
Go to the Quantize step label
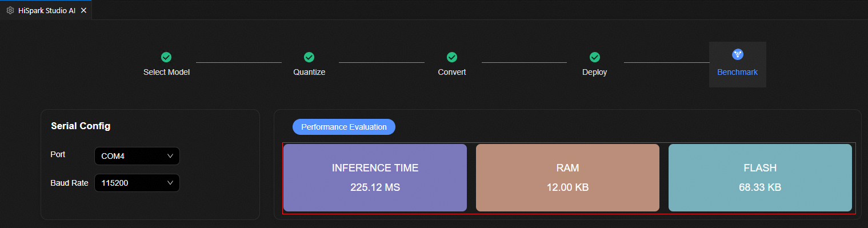tap(309, 72)
